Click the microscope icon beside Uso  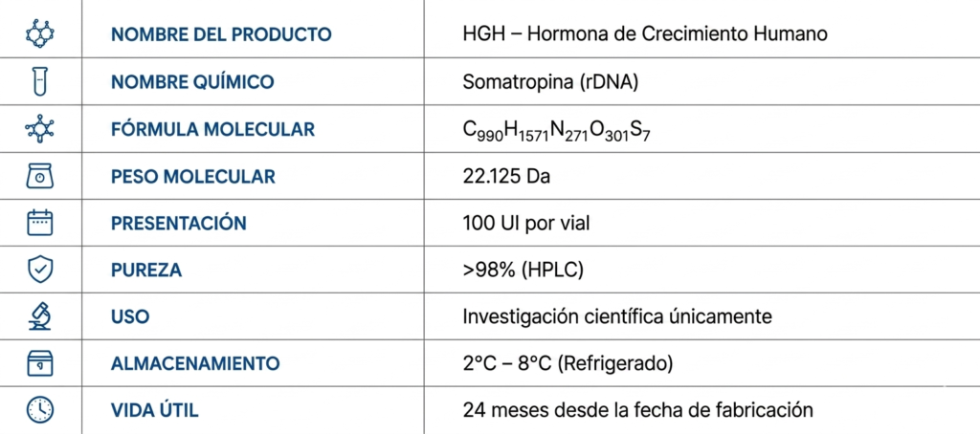[x=40, y=316]
